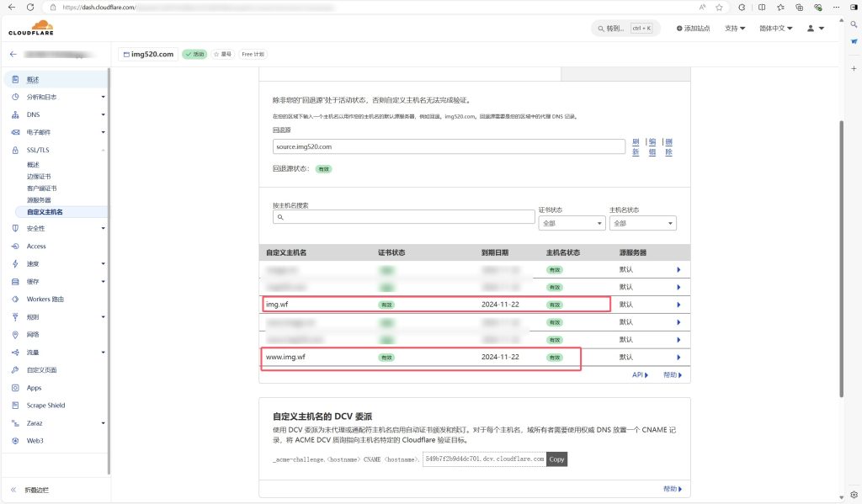Click the Scrape Shield document icon
862x504 pixels.
[x=15, y=406]
